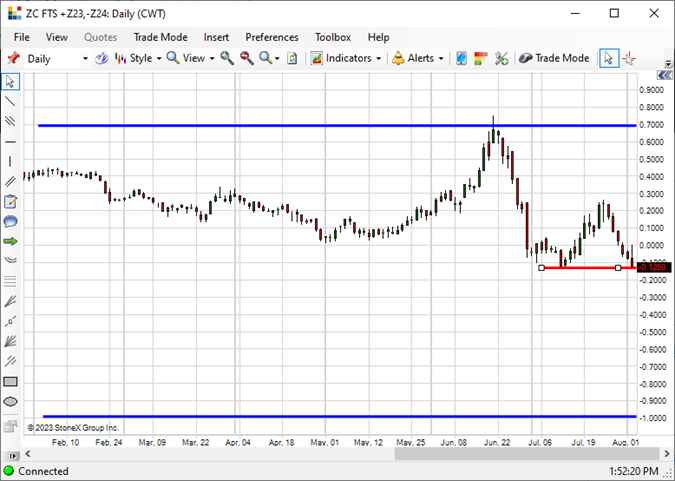Select the double diagonal lines tool
This screenshot has height=481, width=675.
(10, 181)
